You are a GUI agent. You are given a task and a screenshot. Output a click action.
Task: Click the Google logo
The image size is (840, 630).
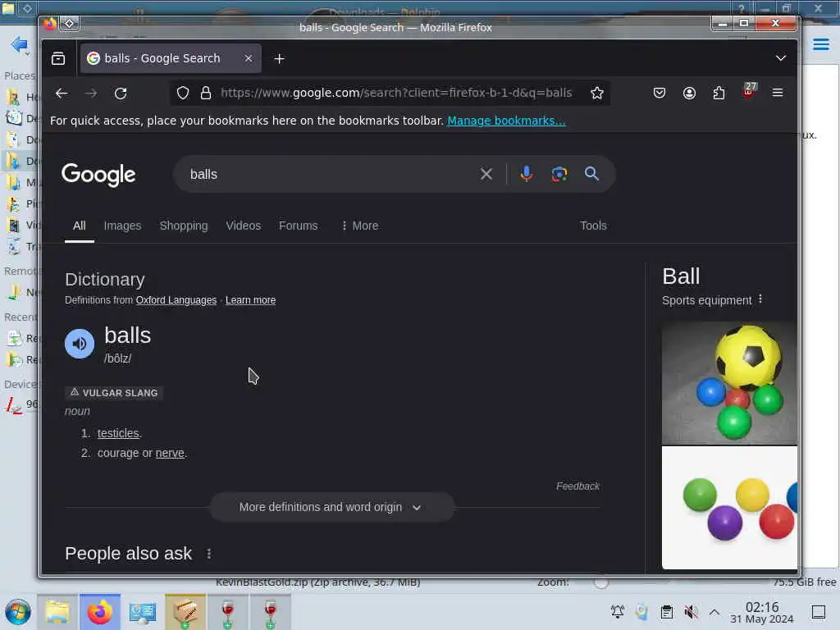[x=98, y=175]
